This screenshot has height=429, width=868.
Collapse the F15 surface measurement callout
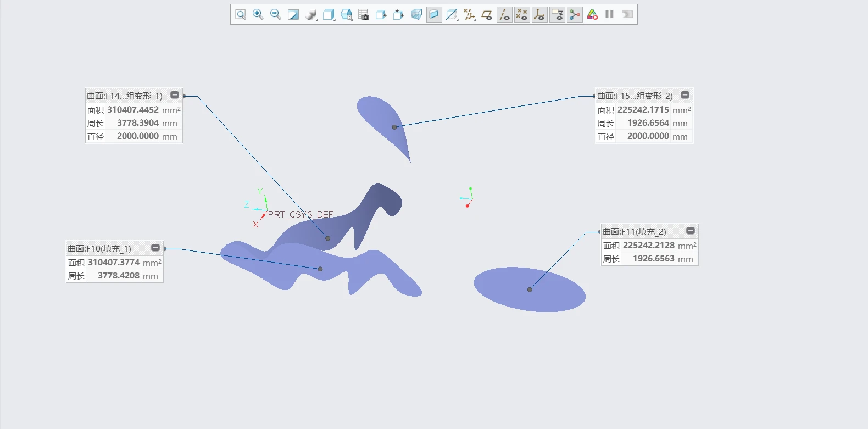point(685,95)
